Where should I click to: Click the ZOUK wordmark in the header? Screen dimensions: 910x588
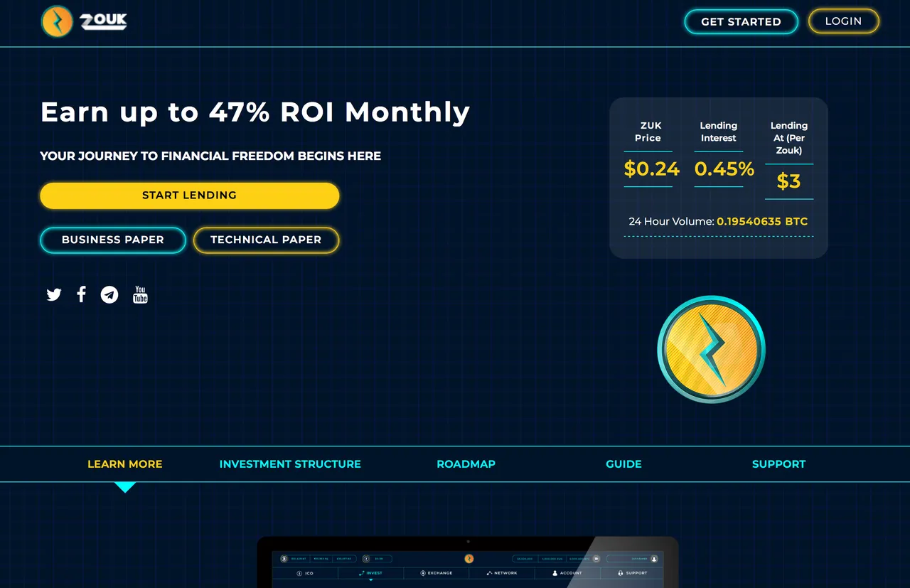click(104, 22)
